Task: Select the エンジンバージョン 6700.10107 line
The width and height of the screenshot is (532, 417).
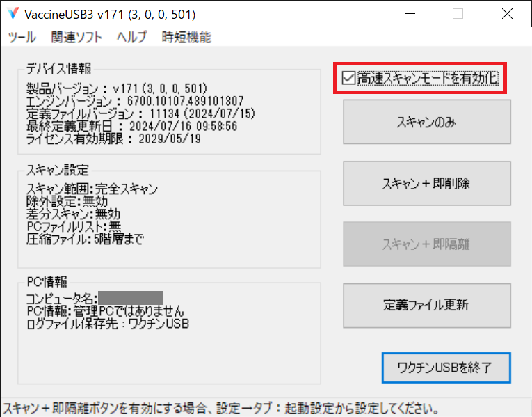Action: pos(135,101)
